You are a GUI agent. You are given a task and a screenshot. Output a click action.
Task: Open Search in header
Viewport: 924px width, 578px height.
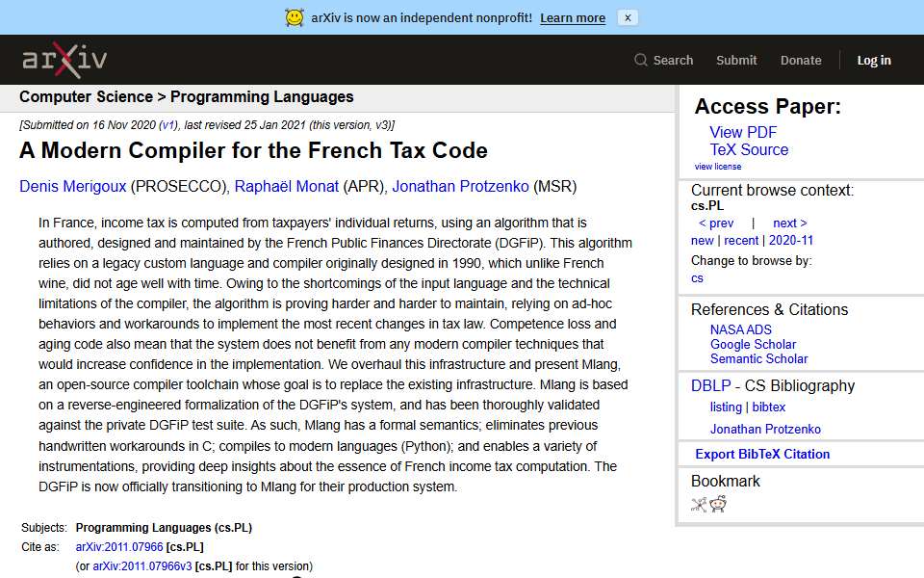pos(673,60)
